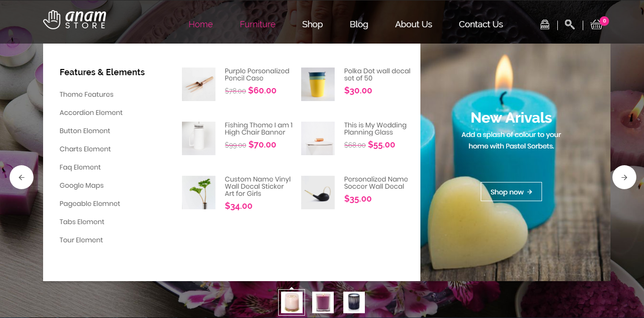Open Google Maps feature link

81,185
